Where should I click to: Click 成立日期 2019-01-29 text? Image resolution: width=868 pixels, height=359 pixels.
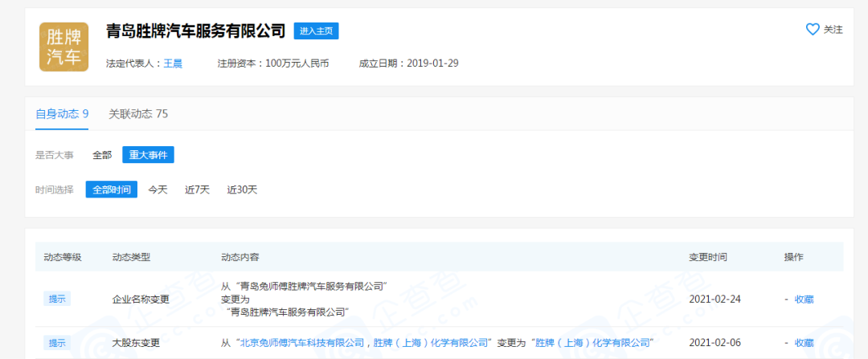(408, 63)
